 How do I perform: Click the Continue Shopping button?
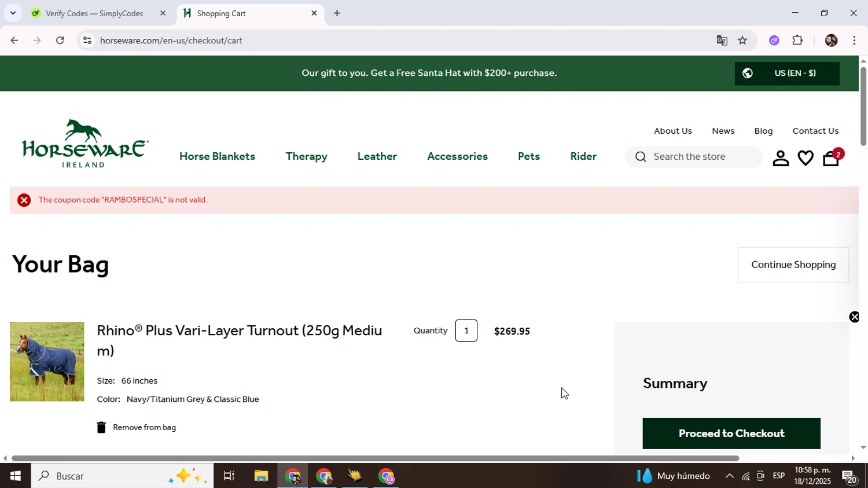793,265
